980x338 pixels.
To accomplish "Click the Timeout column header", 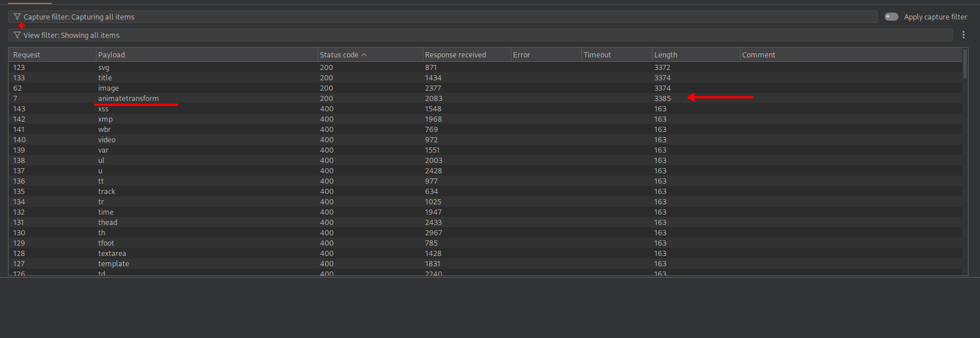I will click(x=597, y=55).
